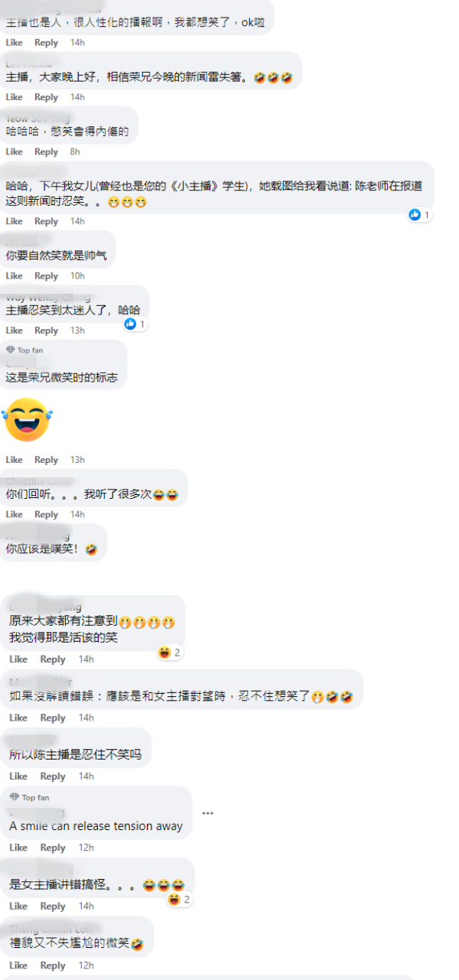The width and height of the screenshot is (459, 980).
Task: Click the like reaction icon under 主播忍笑到太迷人了
Action: (x=130, y=324)
